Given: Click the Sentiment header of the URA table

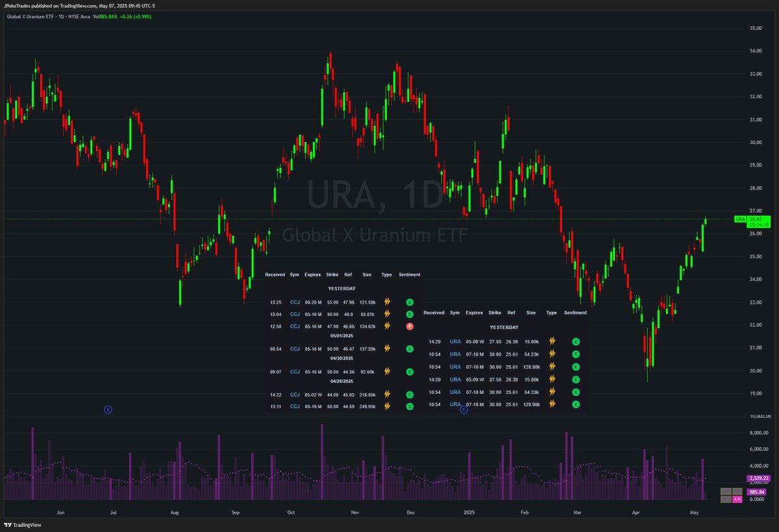Looking at the screenshot, I should 575,313.
